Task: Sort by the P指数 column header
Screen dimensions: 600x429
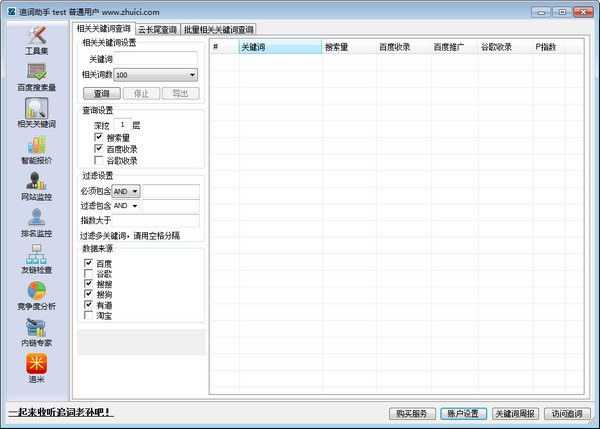Action: click(549, 47)
